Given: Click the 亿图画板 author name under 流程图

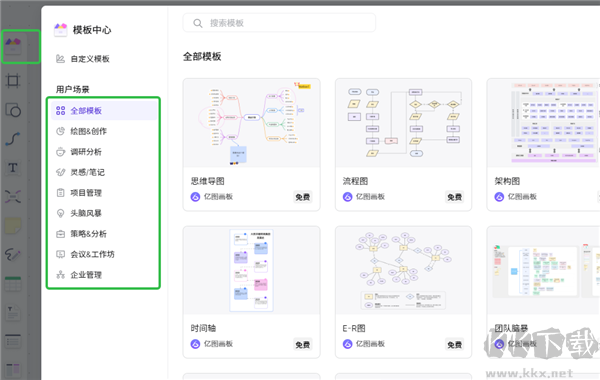Looking at the screenshot, I should tap(370, 197).
